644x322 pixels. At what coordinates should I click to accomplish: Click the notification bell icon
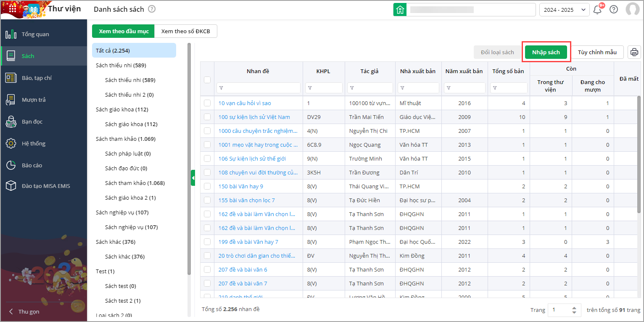click(x=597, y=10)
